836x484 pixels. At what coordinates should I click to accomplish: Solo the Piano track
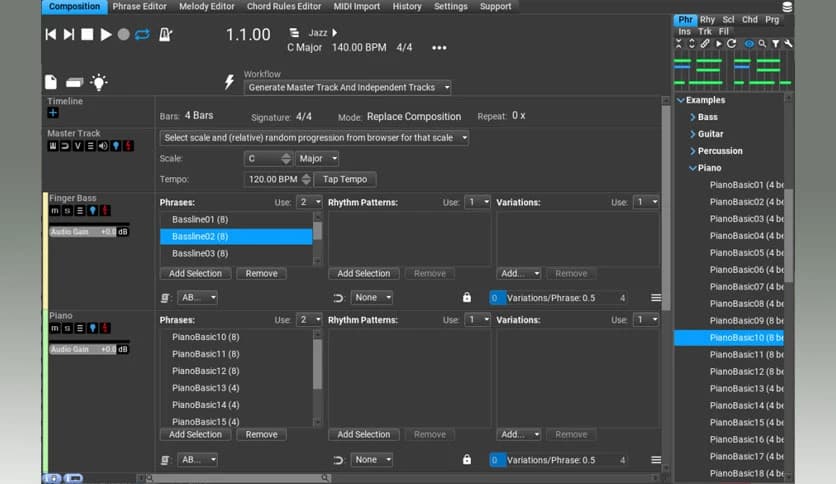tap(67, 328)
